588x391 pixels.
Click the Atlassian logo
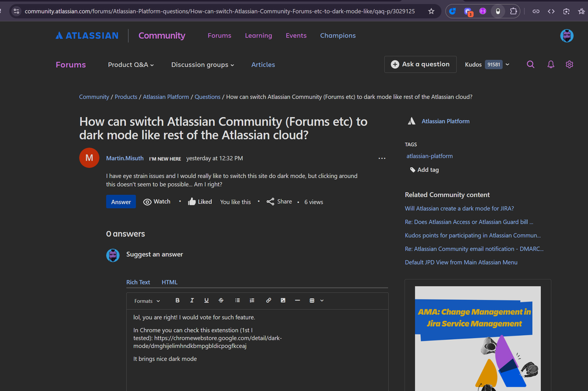point(87,36)
